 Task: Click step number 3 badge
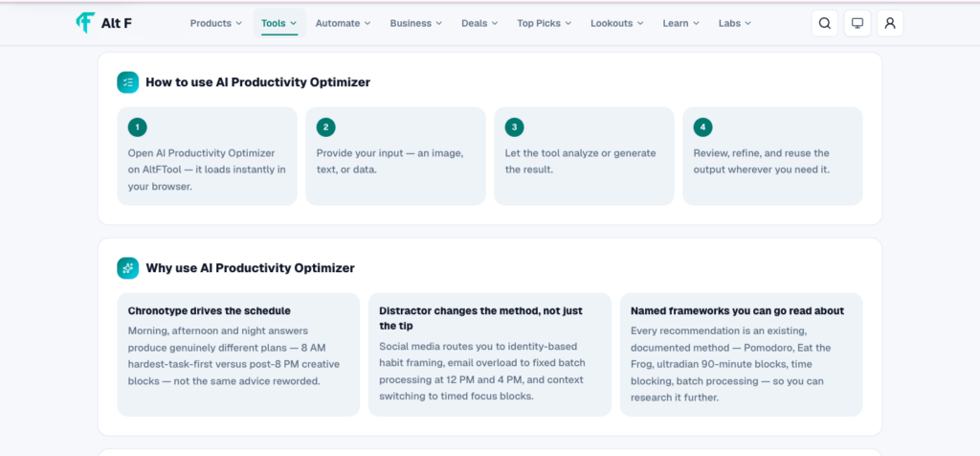[514, 127]
